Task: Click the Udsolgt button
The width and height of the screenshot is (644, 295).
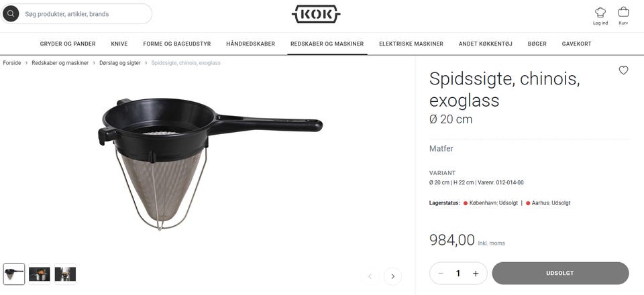Action: (x=560, y=274)
